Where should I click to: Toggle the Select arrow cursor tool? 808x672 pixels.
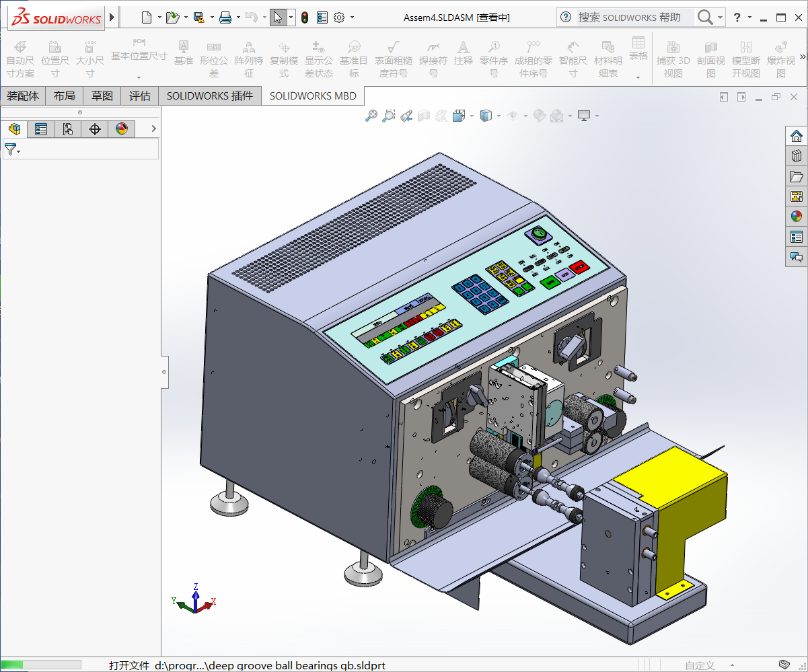coord(277,17)
